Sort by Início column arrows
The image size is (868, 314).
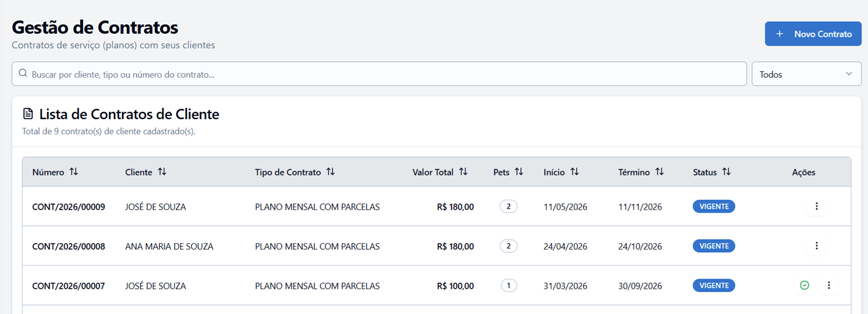click(574, 172)
